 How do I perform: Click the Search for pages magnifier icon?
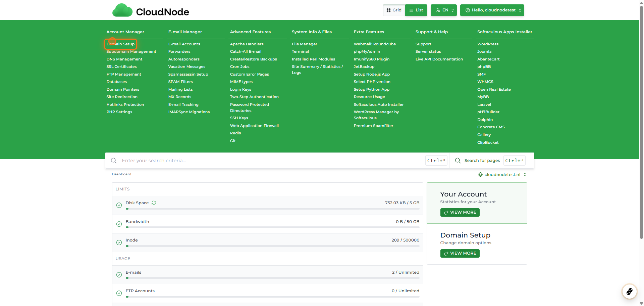(458, 161)
